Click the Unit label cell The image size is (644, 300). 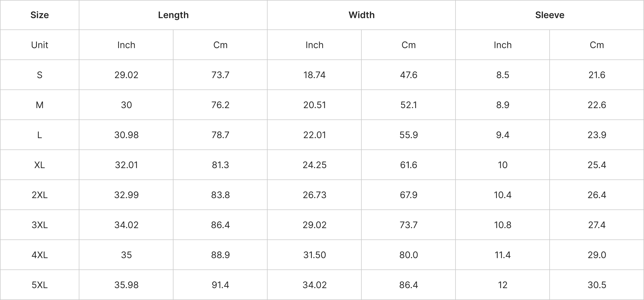tap(40, 45)
